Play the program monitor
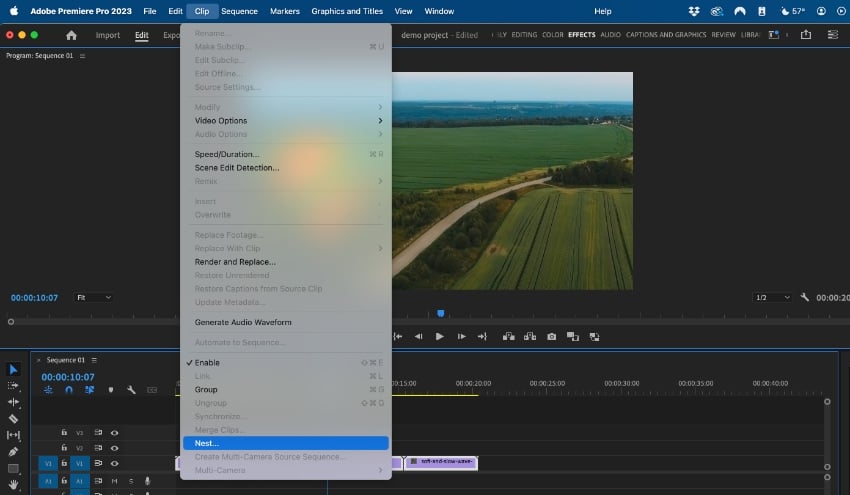This screenshot has height=495, width=850. click(x=440, y=337)
